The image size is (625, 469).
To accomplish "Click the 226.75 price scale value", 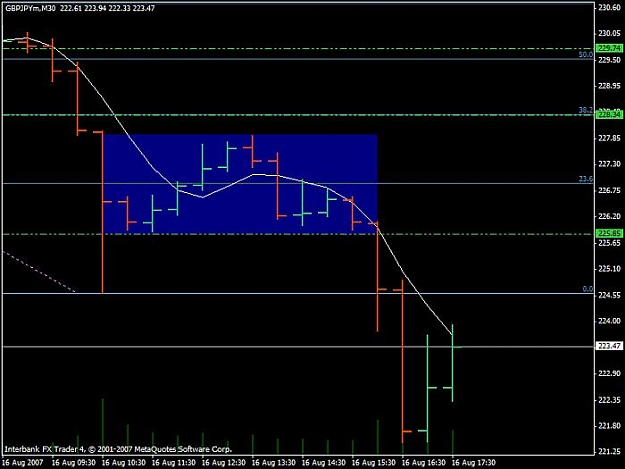I will pyautogui.click(x=609, y=190).
